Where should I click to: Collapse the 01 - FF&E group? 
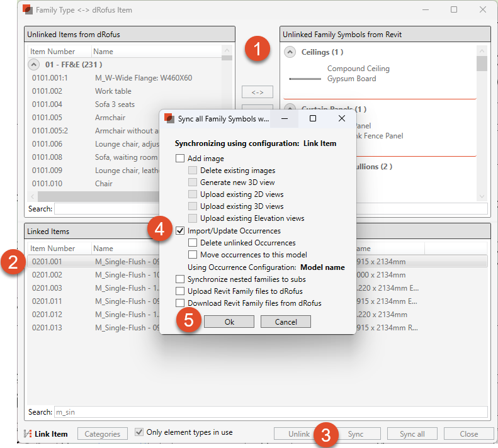[x=35, y=65]
